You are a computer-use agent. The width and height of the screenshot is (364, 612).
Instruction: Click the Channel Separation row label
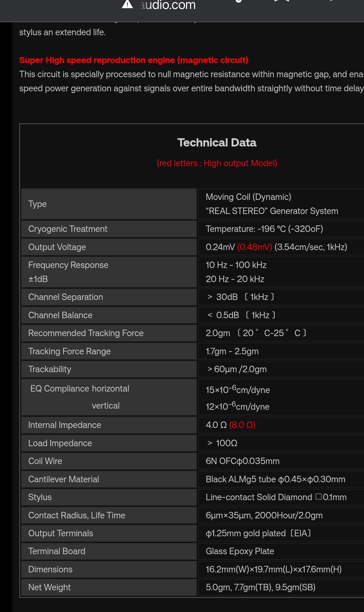[65, 297]
